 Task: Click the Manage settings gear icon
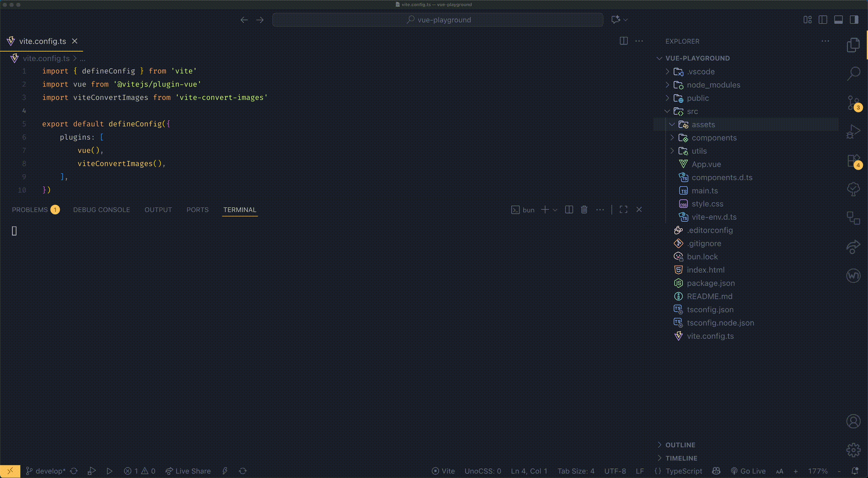[853, 450]
